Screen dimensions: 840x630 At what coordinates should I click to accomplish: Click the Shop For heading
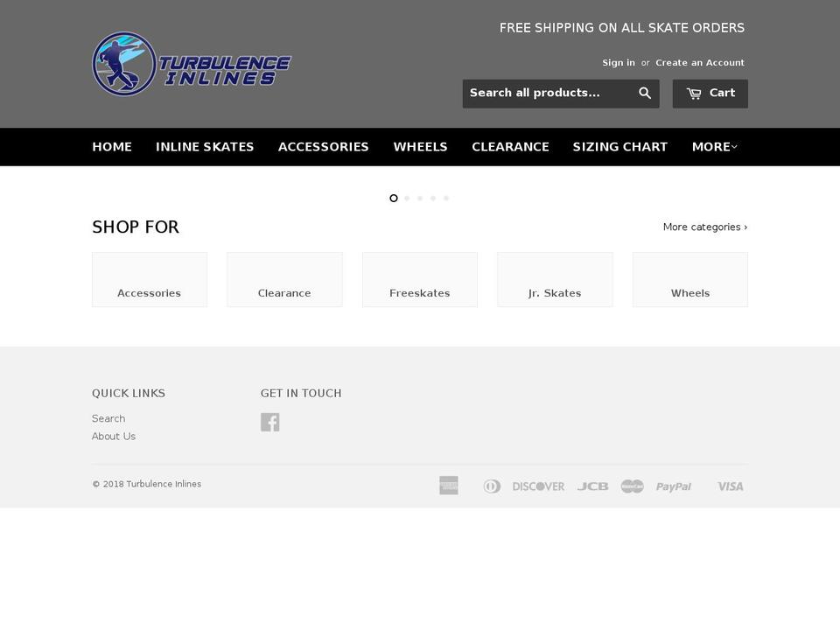(136, 227)
